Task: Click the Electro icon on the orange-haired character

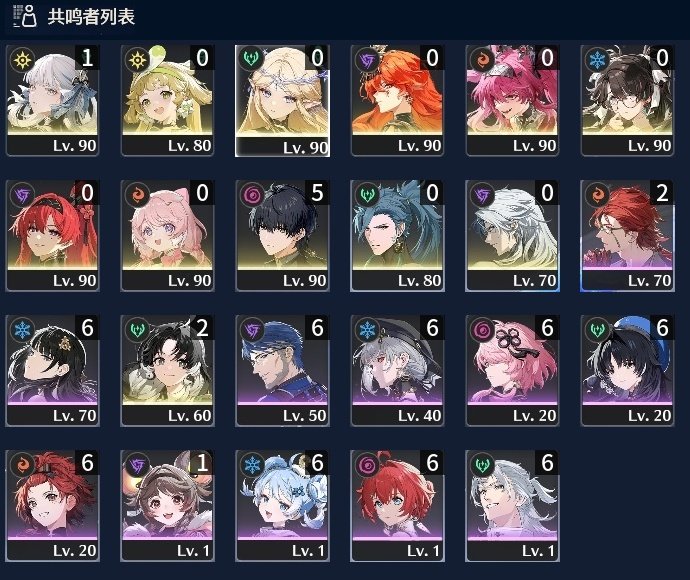Action: (367, 59)
